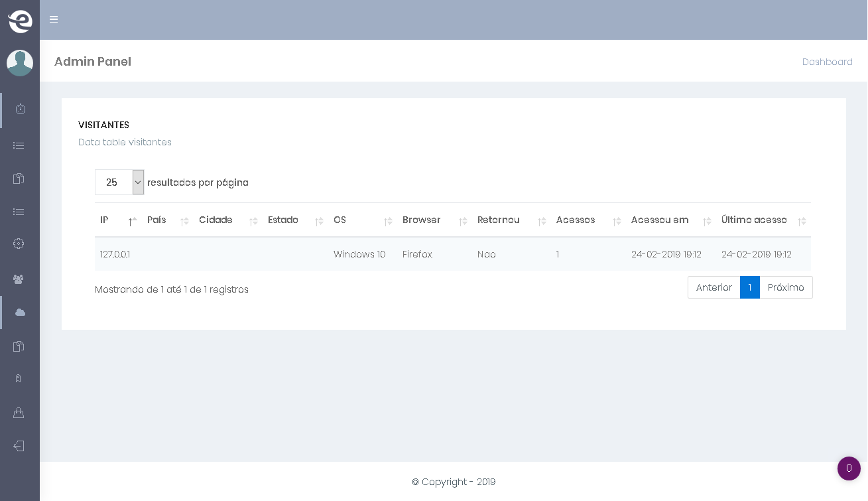Sort the table by Retornou column
Screen dimensions: 868x501
click(x=511, y=220)
